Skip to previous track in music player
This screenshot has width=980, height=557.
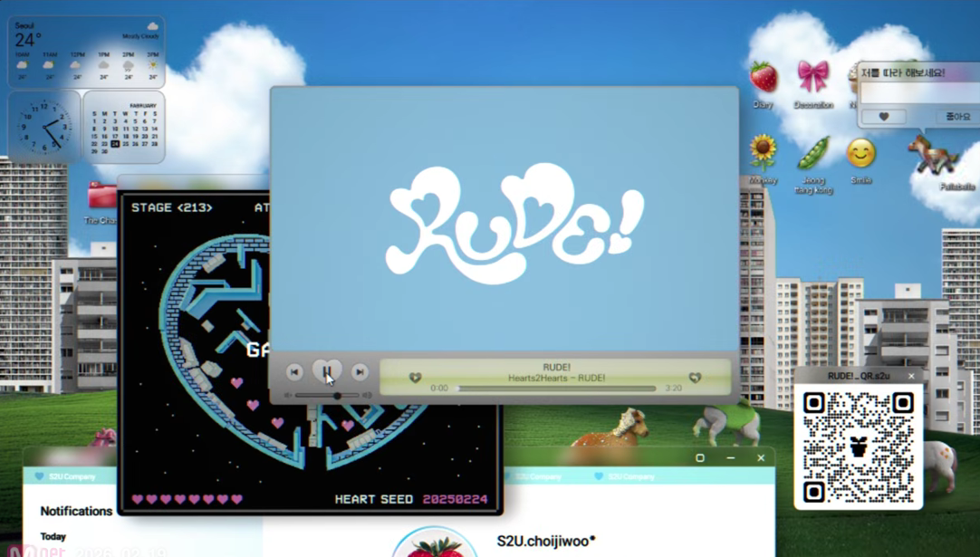click(x=294, y=372)
